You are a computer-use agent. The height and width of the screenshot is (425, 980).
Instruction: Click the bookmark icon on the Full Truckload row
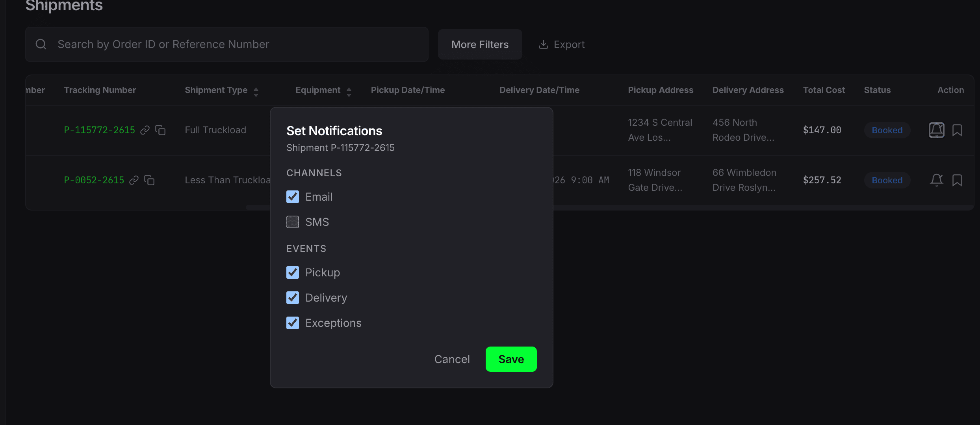click(958, 130)
